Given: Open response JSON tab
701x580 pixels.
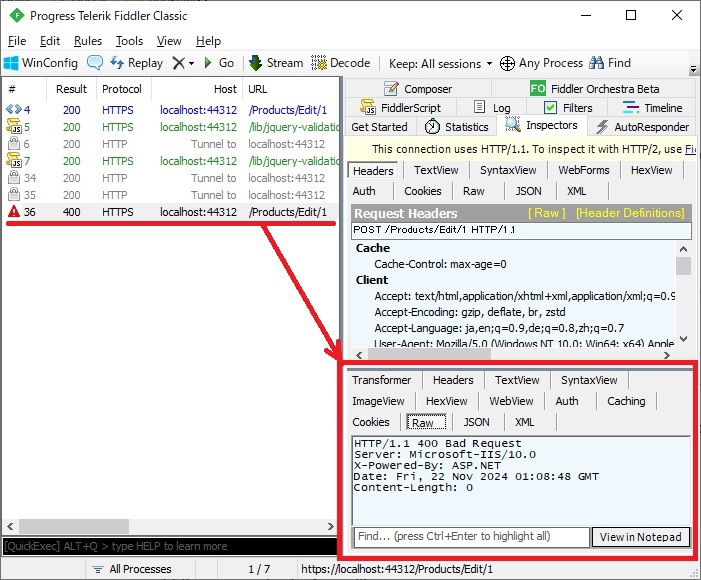Looking at the screenshot, I should (477, 422).
